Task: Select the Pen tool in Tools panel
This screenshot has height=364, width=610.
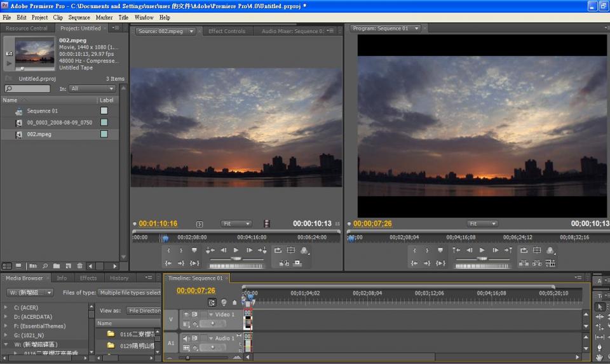Action: 600,347
